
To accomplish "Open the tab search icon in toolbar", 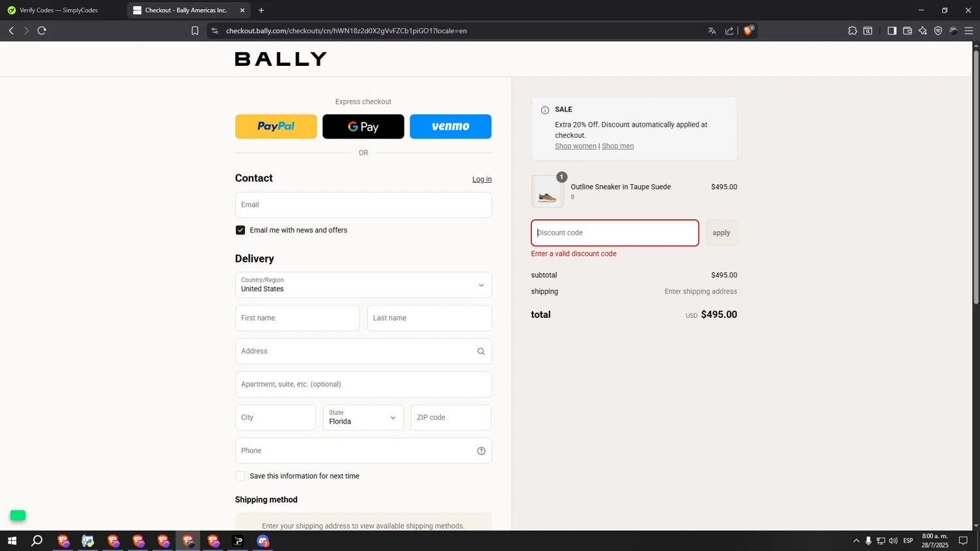I will [868, 31].
